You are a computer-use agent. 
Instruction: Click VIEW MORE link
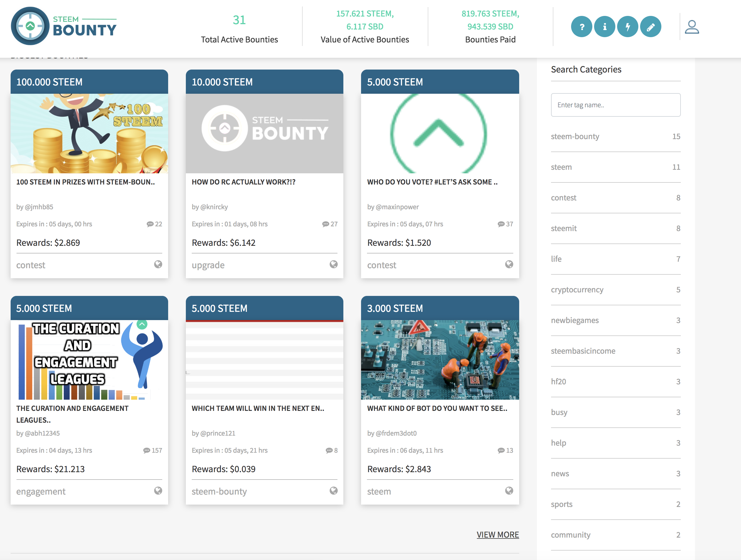coord(498,535)
